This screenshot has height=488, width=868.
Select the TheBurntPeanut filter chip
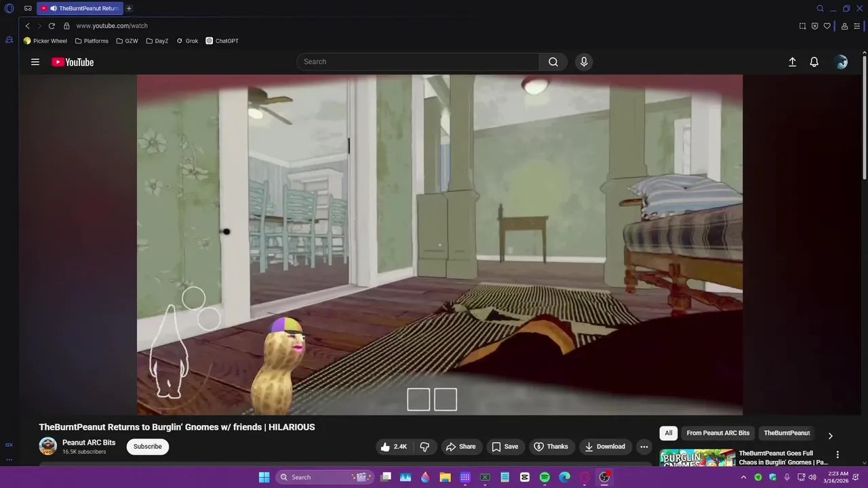tap(787, 433)
